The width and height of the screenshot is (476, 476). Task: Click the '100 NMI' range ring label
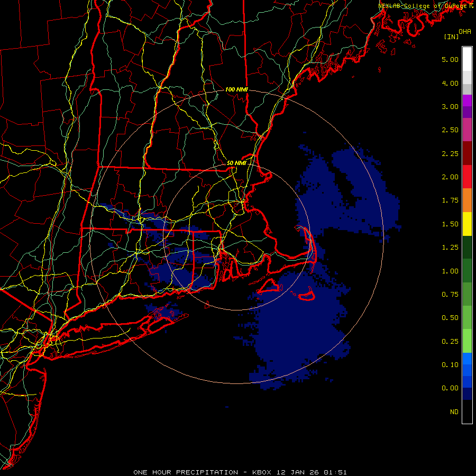[236, 89]
